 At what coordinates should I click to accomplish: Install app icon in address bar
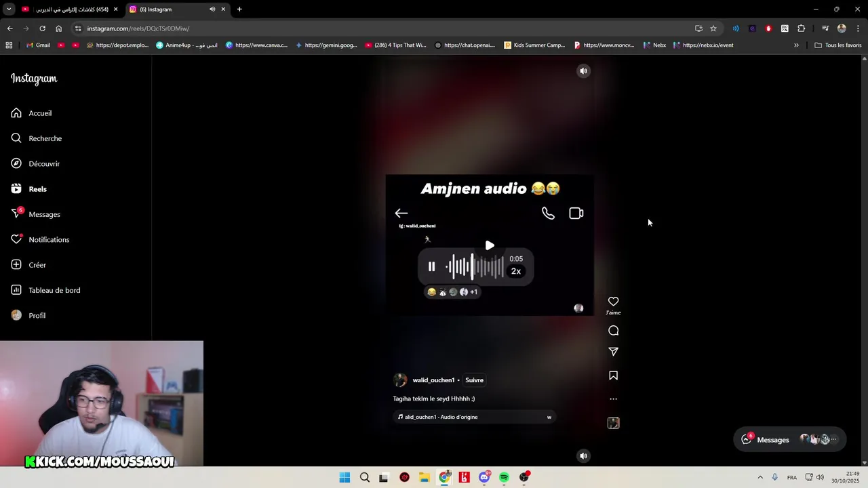tap(698, 28)
